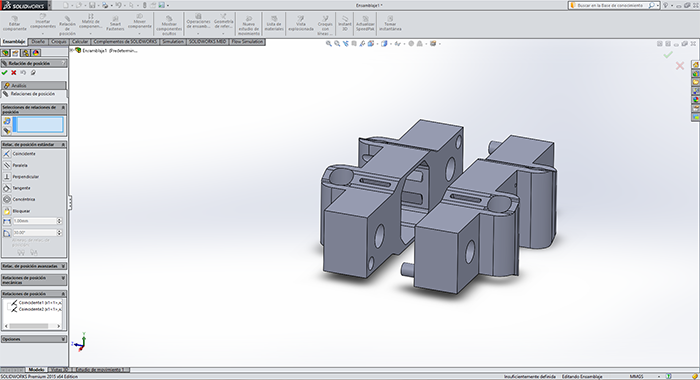Open the Simulation tab
700x380 pixels.
[x=173, y=42]
